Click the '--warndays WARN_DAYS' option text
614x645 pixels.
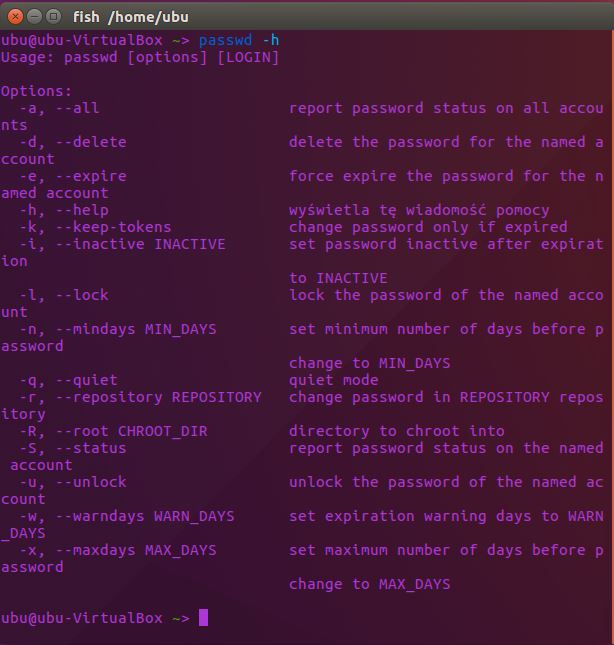pyautogui.click(x=144, y=516)
